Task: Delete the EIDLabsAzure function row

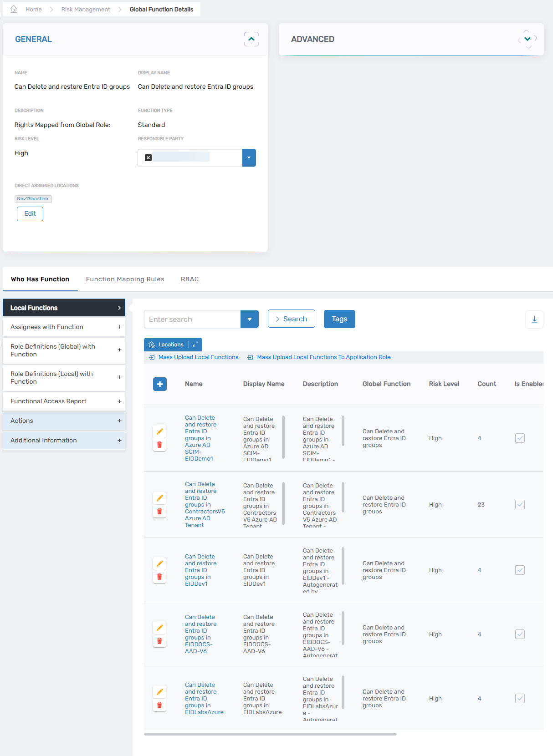Action: [159, 705]
